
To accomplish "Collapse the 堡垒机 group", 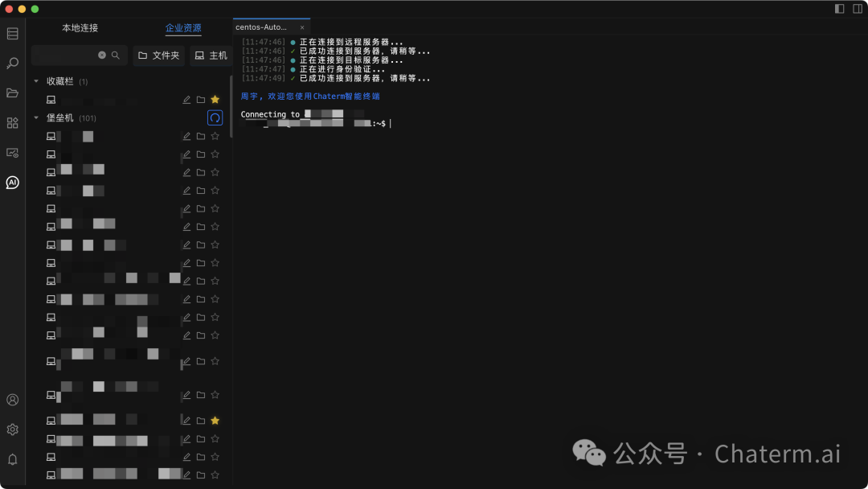I will point(36,117).
